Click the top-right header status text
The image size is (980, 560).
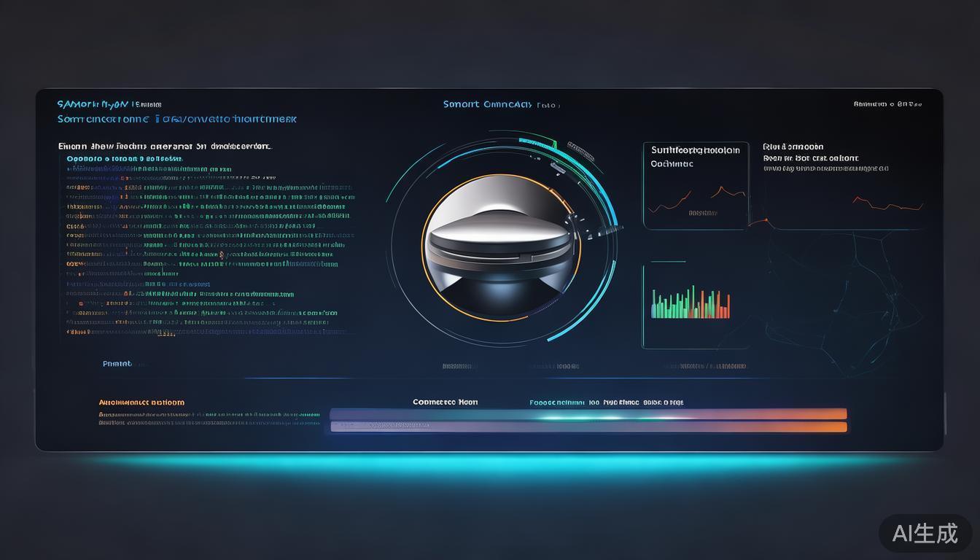887,104
